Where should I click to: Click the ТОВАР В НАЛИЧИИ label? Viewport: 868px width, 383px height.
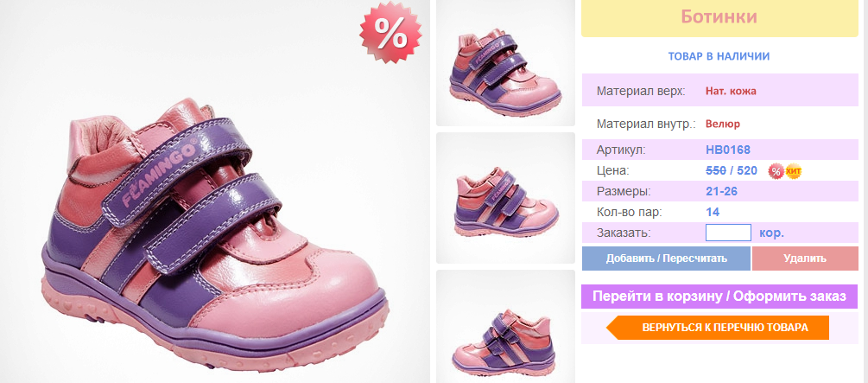coord(719,56)
